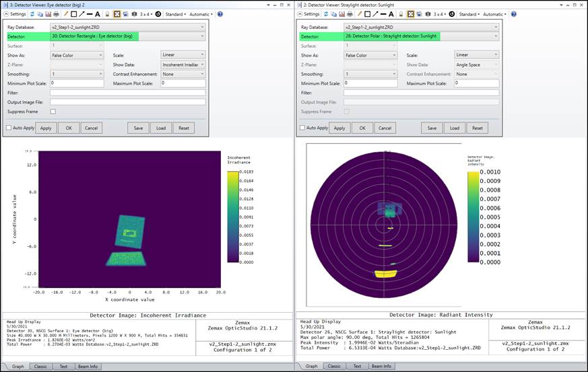The image size is (588, 372).
Task: Select the pencil annotation tool in Eye detector window
Action: point(65,14)
